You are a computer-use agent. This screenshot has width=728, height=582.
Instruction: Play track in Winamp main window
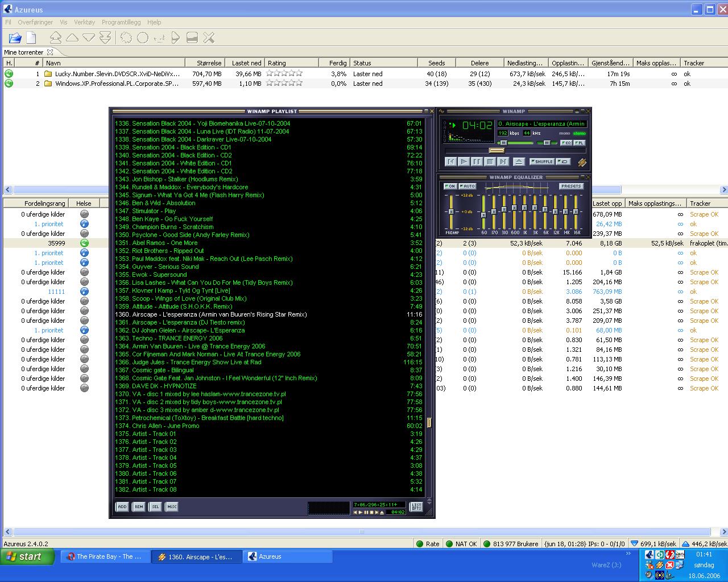pos(464,162)
